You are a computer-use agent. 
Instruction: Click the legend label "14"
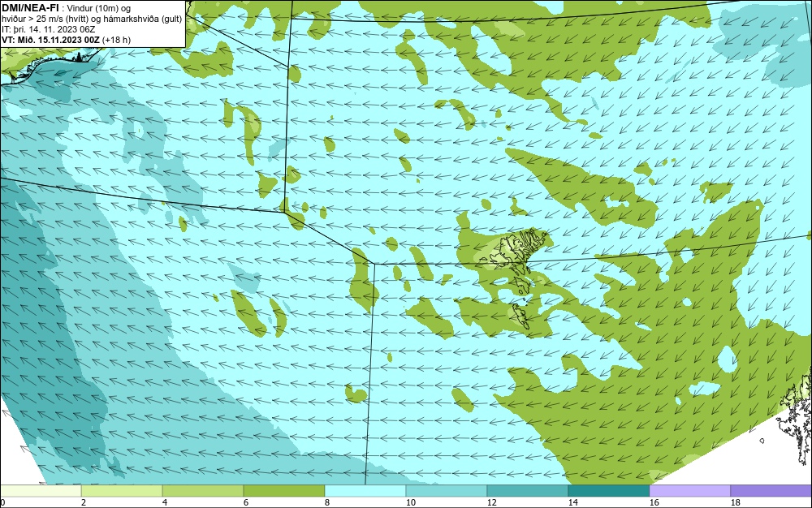point(572,502)
